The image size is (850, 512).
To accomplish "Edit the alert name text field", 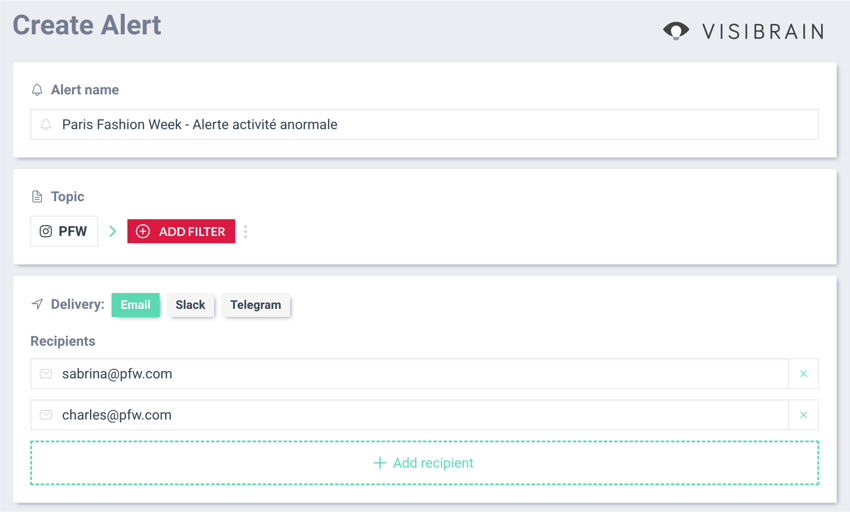I will click(424, 125).
